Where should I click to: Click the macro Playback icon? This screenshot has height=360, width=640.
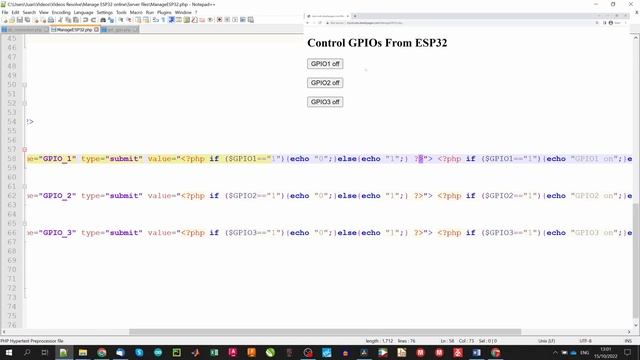(x=235, y=20)
